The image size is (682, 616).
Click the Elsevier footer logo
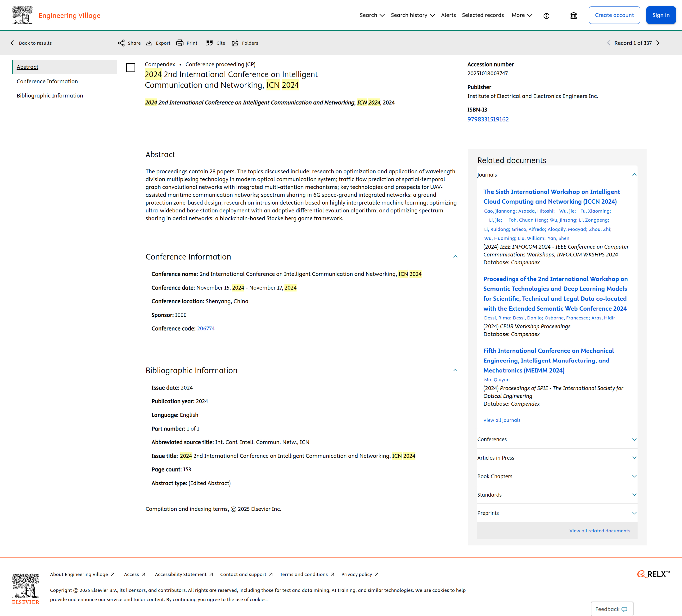tap(26, 589)
